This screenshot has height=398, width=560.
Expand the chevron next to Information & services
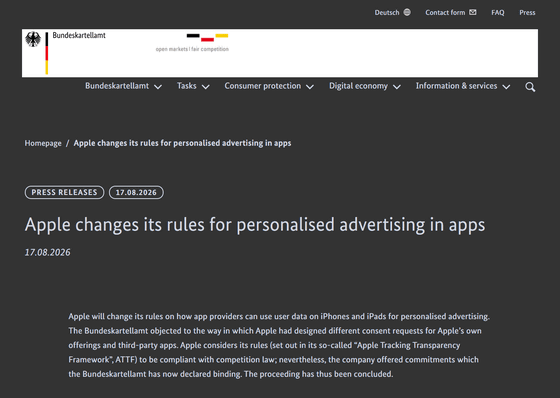pos(506,87)
